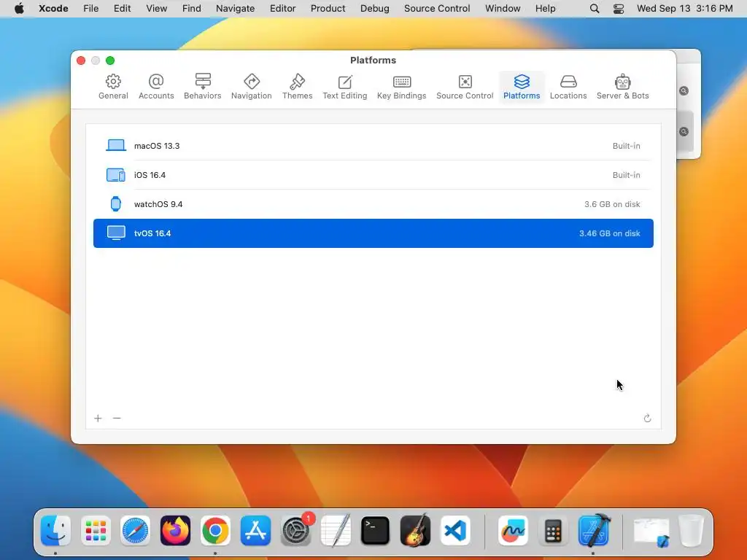Screen dimensions: 747x560
Task: Switch to the Navigation tab
Action: 252,87
